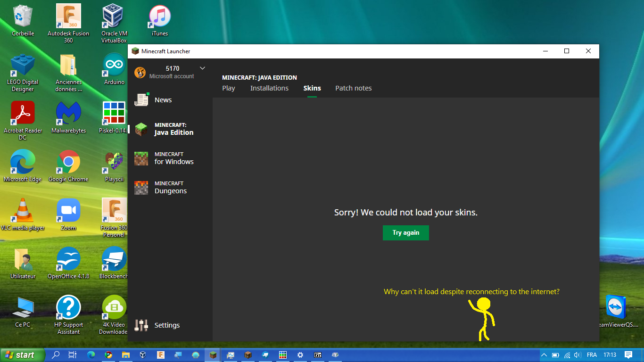
Task: Change FRA input language
Action: 592,355
